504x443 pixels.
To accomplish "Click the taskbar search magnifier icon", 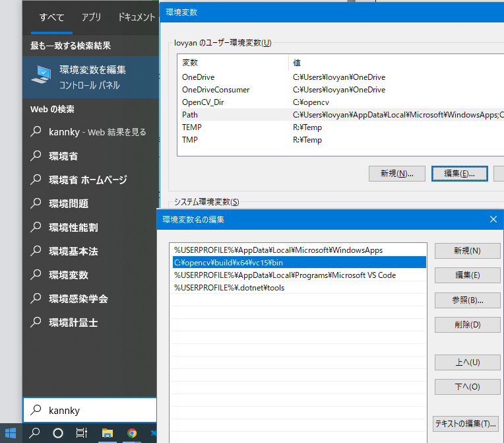I will tap(34, 433).
